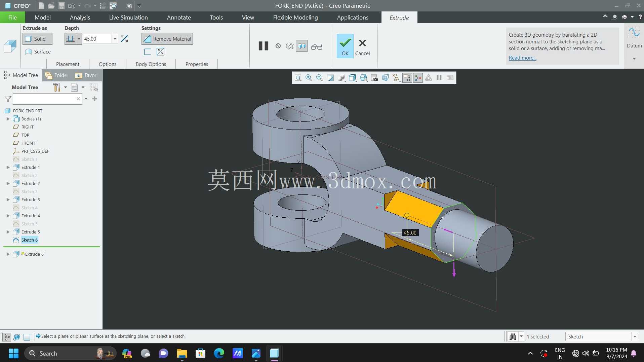Toggle the Remove Material button
This screenshot has width=644, height=362.
click(x=167, y=39)
